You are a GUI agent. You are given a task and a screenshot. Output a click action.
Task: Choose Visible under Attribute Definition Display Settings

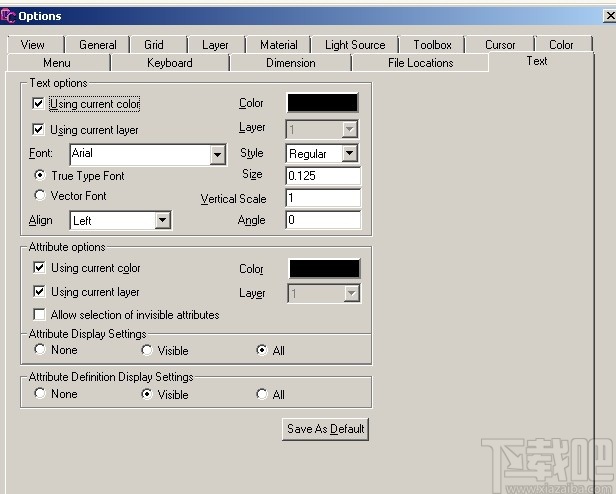point(147,394)
